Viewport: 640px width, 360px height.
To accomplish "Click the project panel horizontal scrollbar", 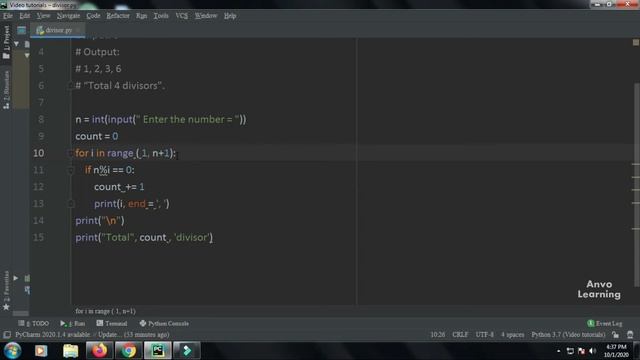I will pos(20,313).
